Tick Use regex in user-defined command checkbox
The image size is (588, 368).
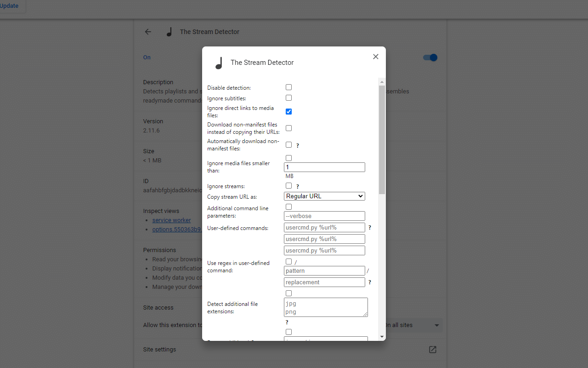tap(288, 262)
